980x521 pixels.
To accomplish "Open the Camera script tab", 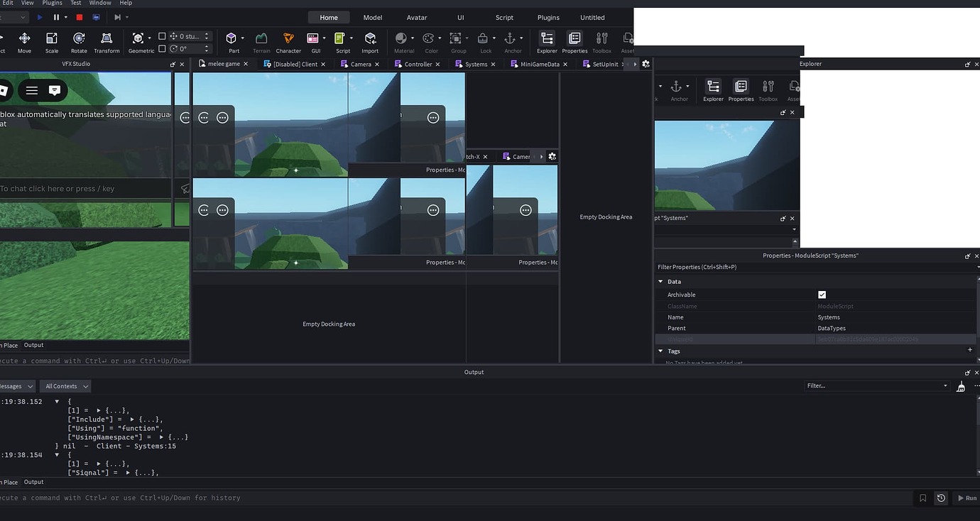I will (361, 64).
